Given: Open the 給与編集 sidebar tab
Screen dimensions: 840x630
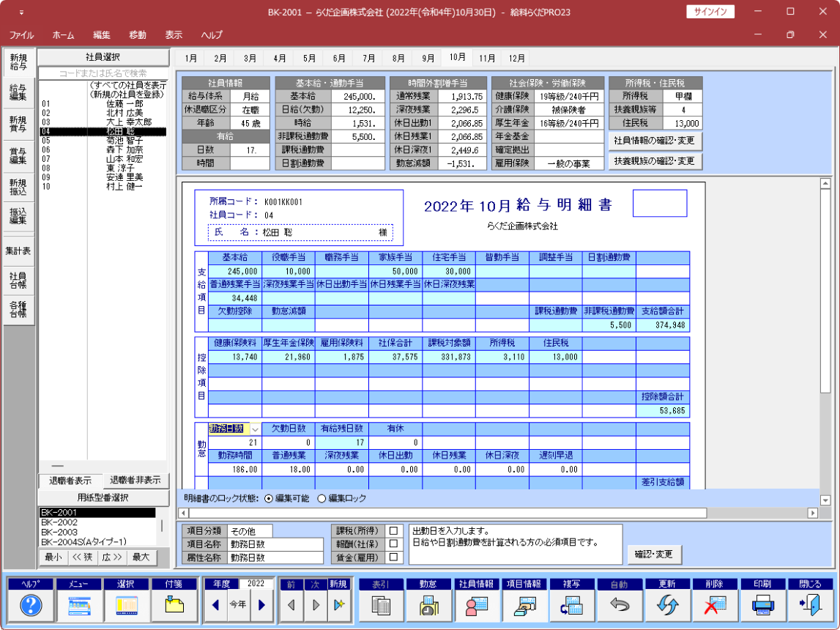Looking at the screenshot, I should tap(18, 93).
